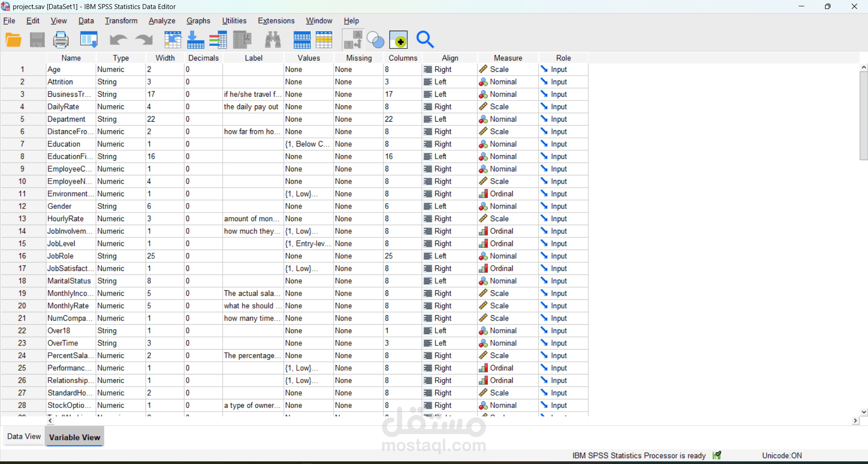Open the Graphs menu
This screenshot has height=464, width=868.
click(x=199, y=21)
